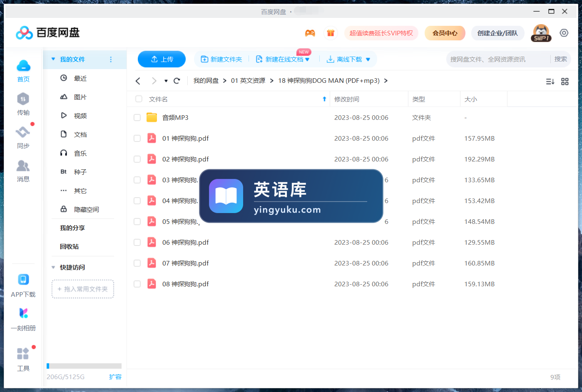Click the 搜索 search button
The height and width of the screenshot is (392, 582).
click(560, 59)
